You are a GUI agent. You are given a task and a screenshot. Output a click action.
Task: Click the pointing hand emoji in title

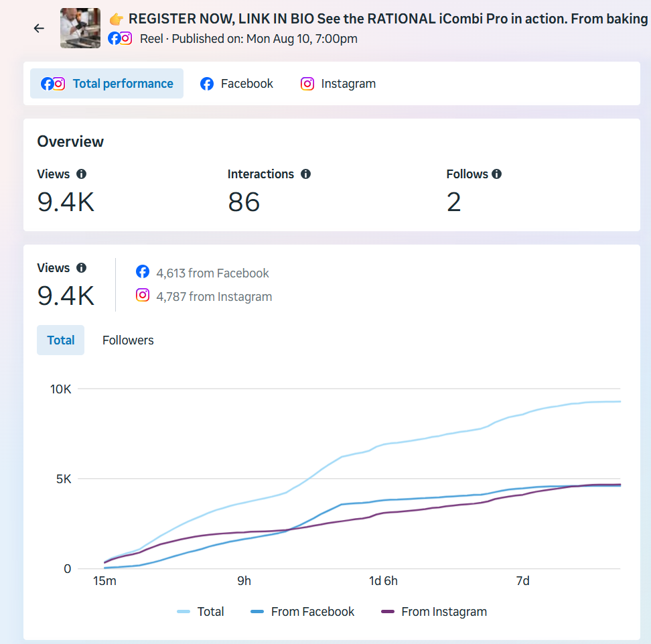click(117, 19)
